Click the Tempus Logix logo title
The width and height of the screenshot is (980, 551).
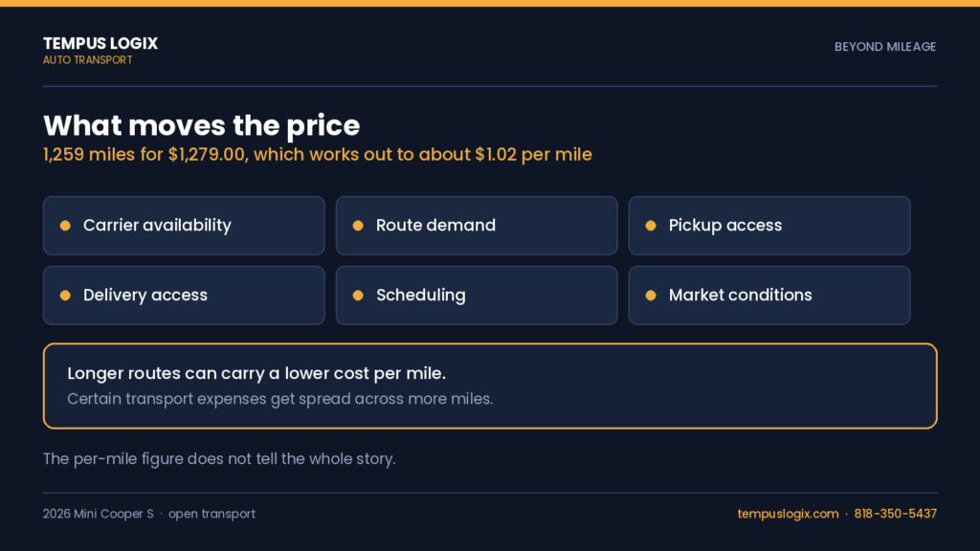[100, 43]
